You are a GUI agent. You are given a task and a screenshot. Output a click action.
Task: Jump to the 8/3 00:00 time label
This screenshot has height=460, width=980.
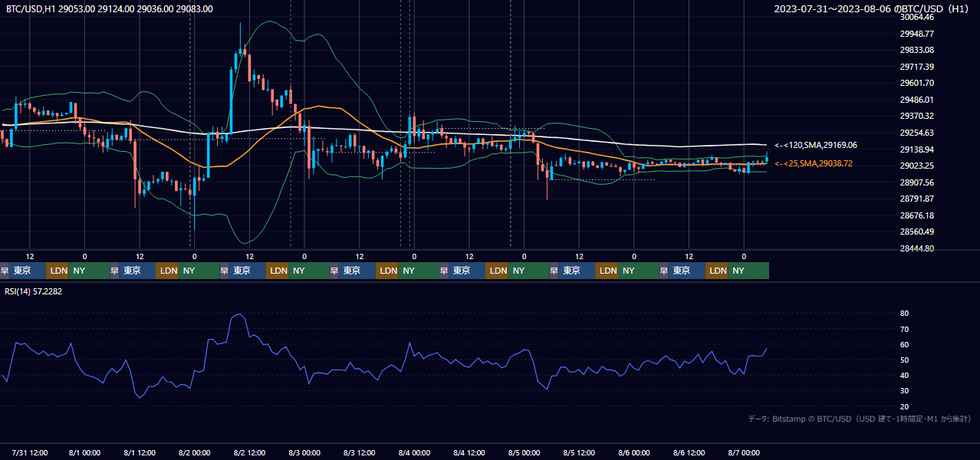304,452
